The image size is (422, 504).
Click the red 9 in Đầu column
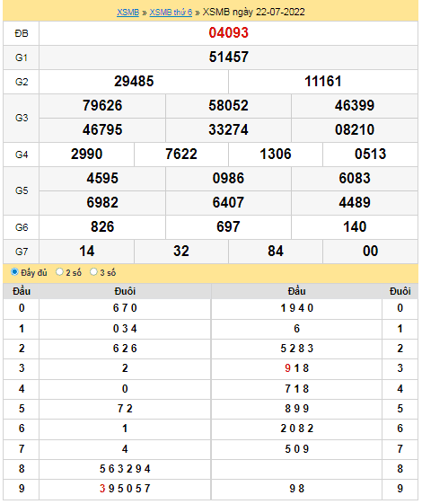[x=287, y=368]
